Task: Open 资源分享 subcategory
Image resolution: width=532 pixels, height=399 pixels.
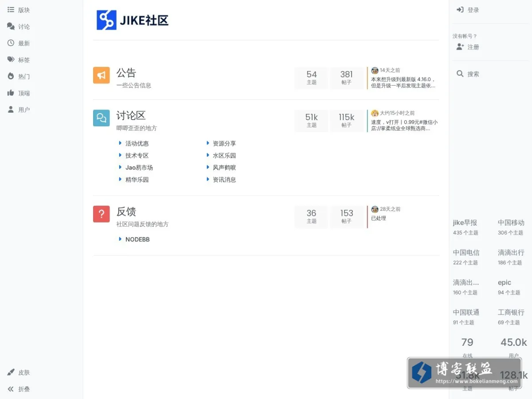Action: (x=224, y=143)
